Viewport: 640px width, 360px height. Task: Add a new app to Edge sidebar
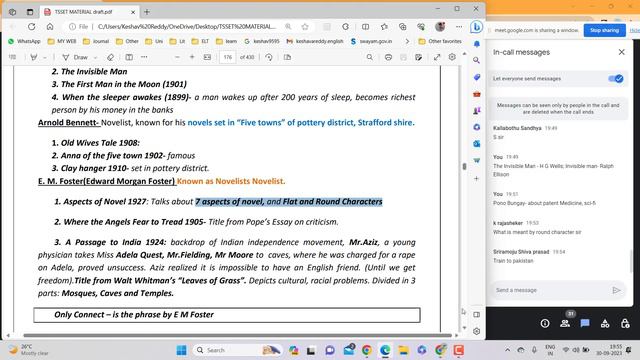(x=476, y=178)
